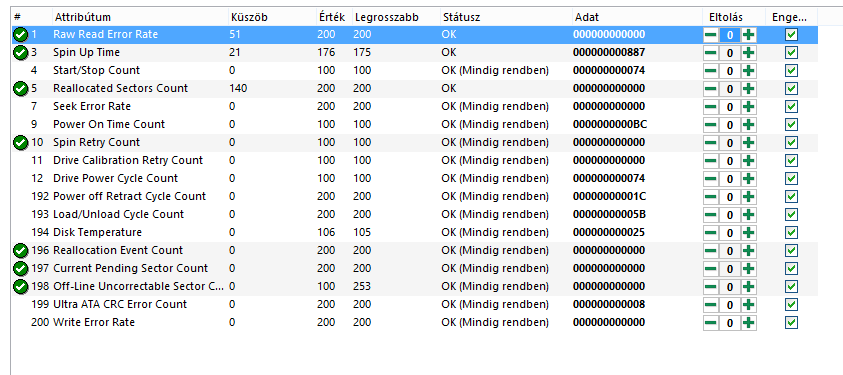
Task: Select the Seek Error Rate row
Action: click(x=415, y=107)
